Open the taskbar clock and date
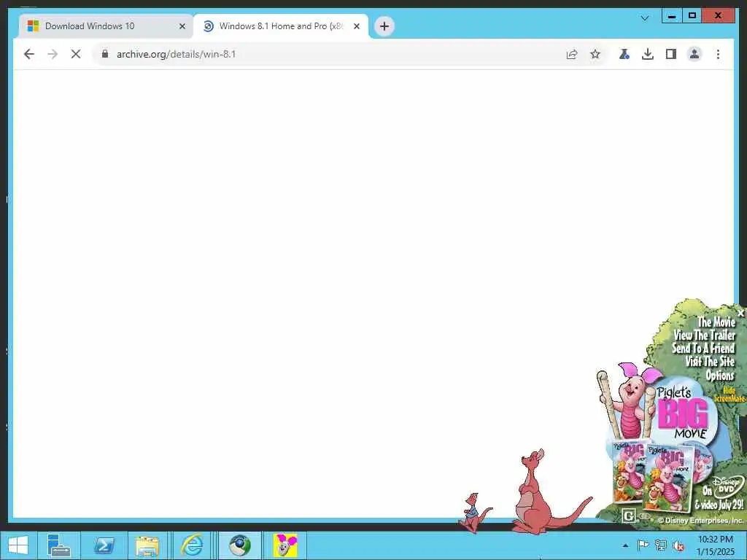Viewport: 747px width, 560px height. pos(715,545)
